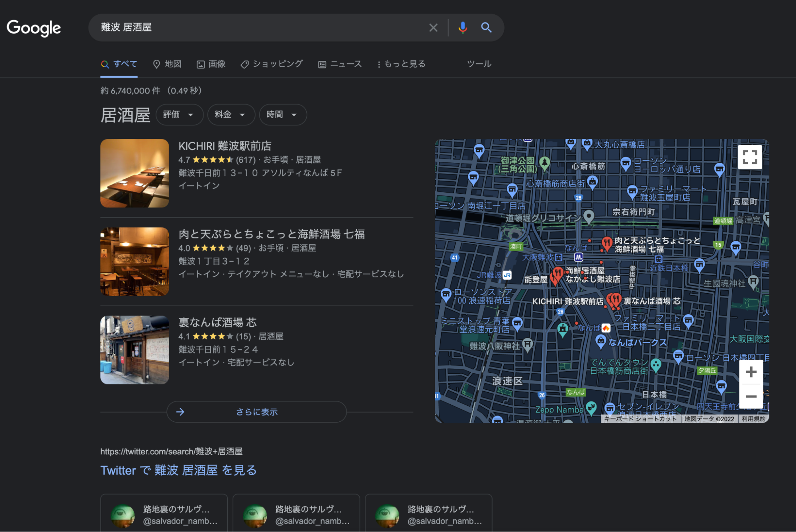Expand the 評価 filter dropdown
The width and height of the screenshot is (796, 532).
pyautogui.click(x=179, y=115)
